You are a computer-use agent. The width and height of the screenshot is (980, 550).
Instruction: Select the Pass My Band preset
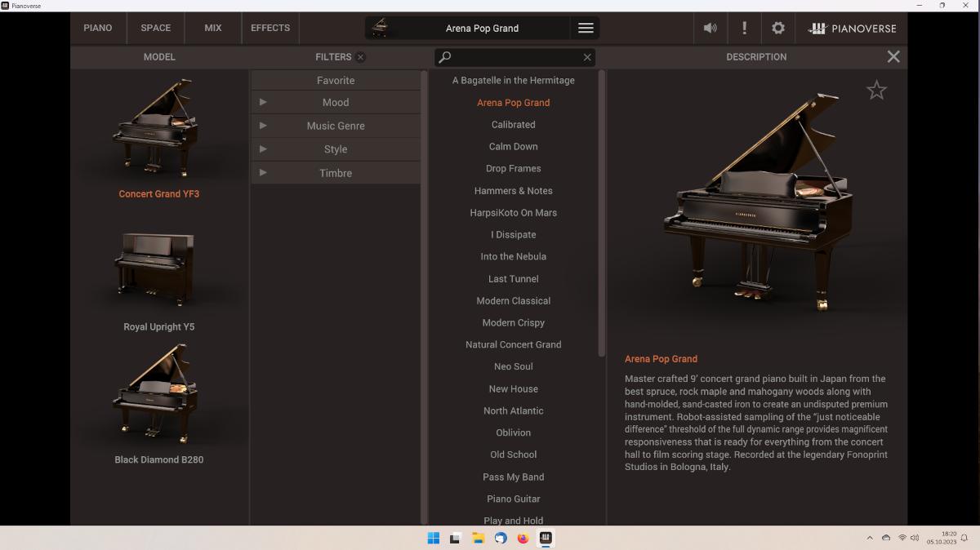(514, 477)
